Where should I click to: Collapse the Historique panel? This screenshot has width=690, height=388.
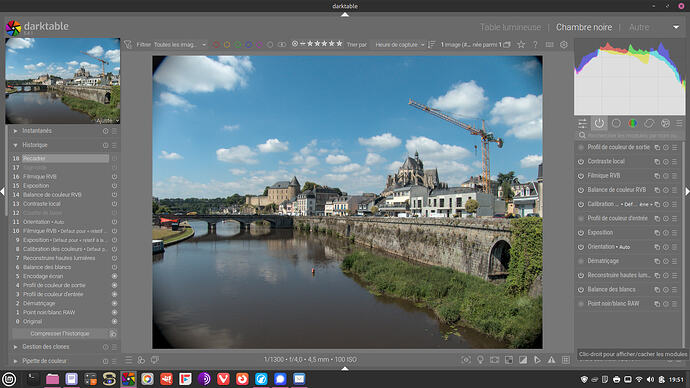click(16, 145)
